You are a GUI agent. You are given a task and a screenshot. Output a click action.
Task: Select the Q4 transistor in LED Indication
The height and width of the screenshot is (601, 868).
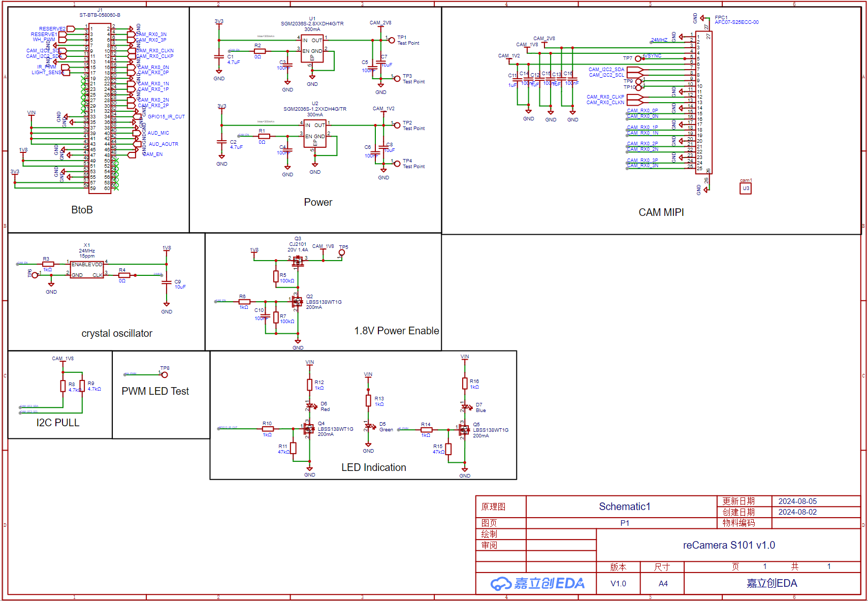pos(309,429)
